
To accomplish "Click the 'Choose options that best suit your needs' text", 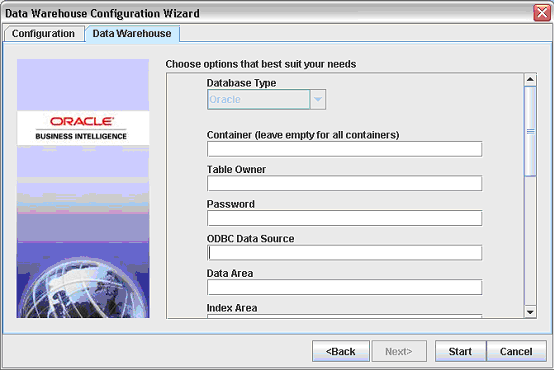I will coord(261,64).
